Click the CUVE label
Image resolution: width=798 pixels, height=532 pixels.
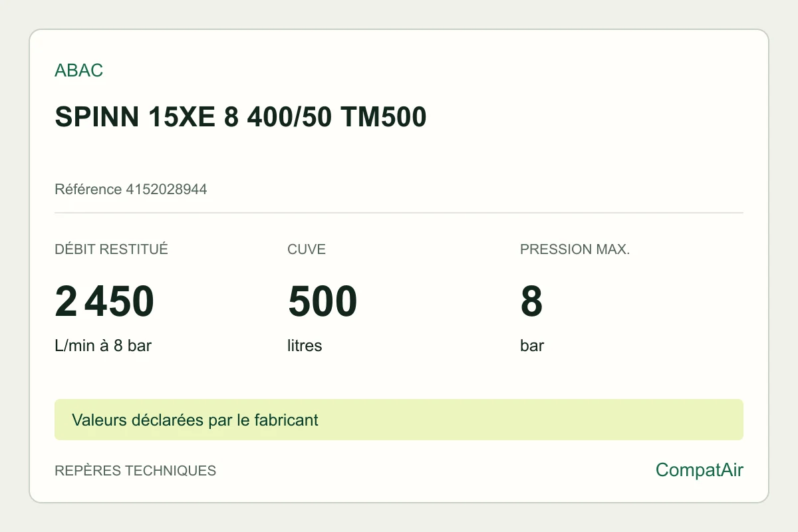(307, 249)
